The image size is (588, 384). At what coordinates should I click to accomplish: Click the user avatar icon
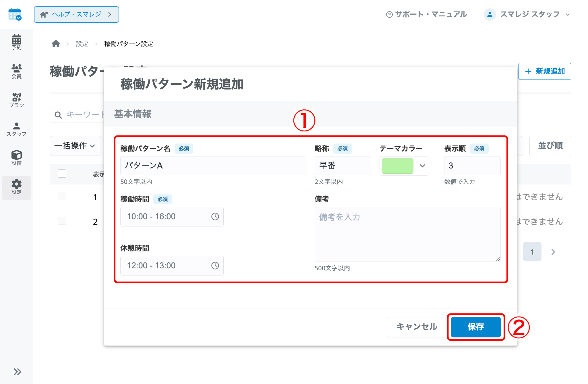pos(490,14)
